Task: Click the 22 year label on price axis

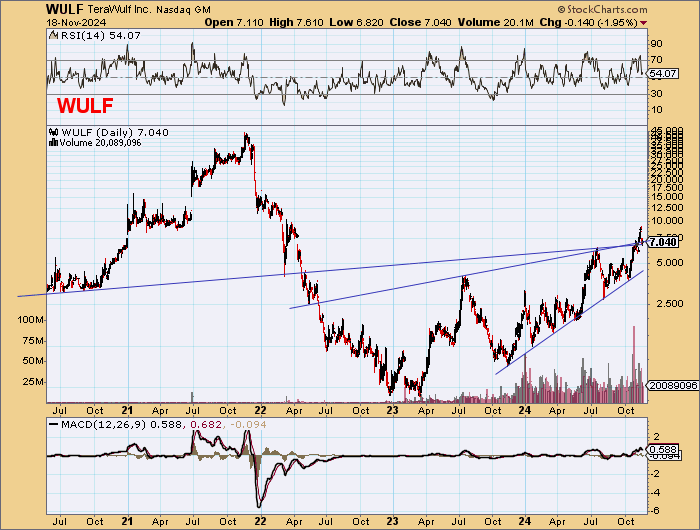Action: (x=259, y=410)
